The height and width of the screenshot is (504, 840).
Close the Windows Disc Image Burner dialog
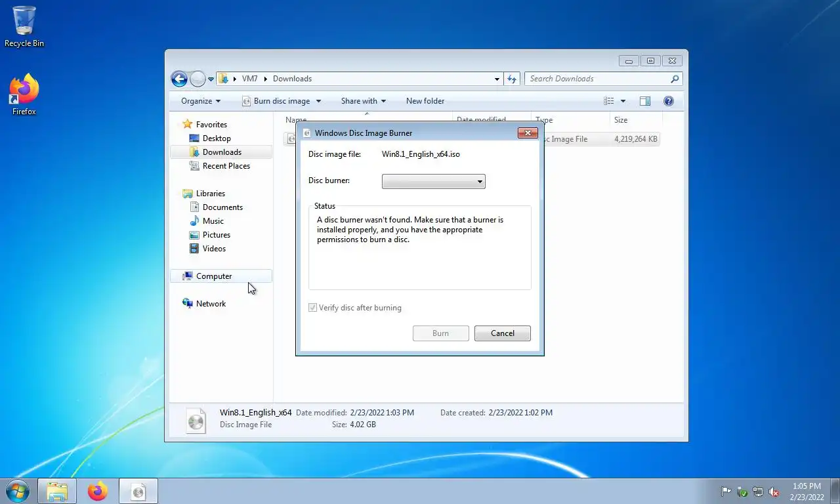click(x=528, y=133)
